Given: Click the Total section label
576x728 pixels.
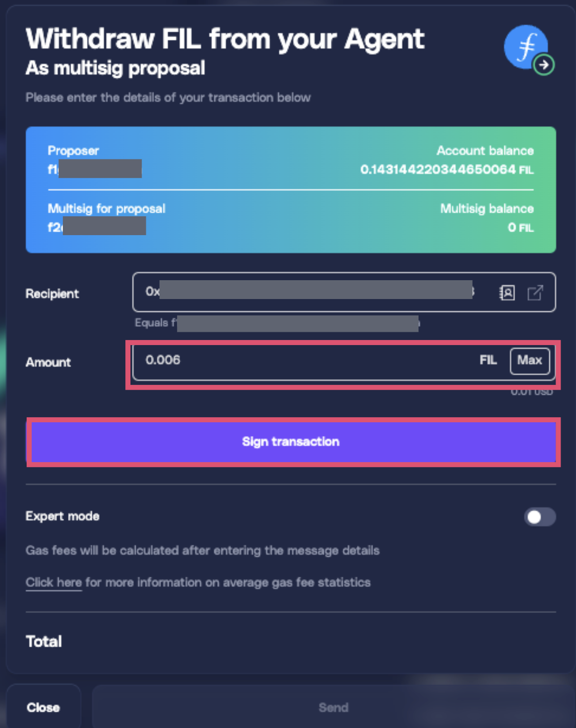Looking at the screenshot, I should (43, 642).
